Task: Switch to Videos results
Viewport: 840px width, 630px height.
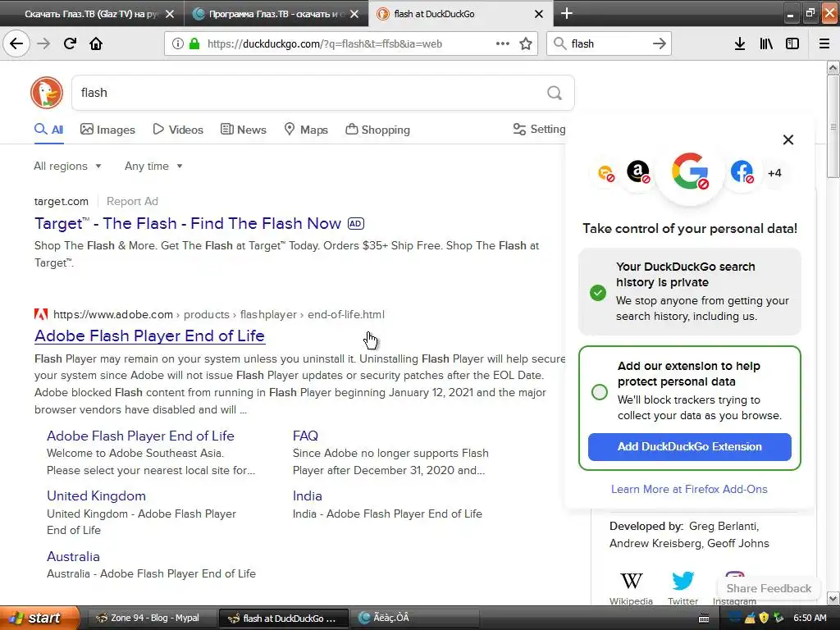Action: point(178,130)
